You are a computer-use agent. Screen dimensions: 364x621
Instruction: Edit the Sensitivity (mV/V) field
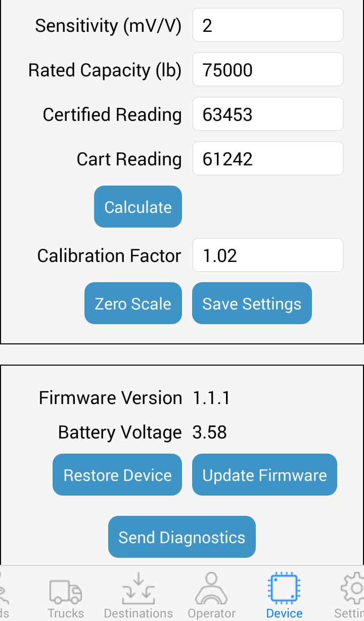coord(268,25)
